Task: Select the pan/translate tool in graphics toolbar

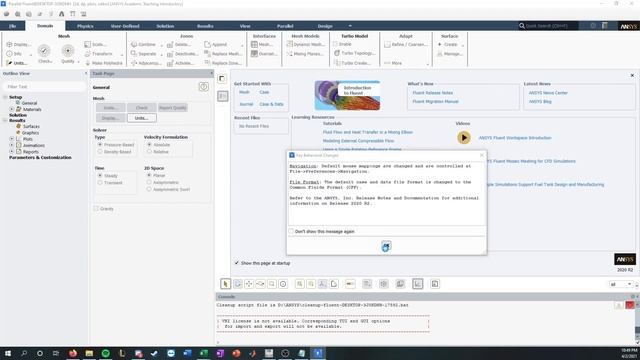Action: pyautogui.click(x=249, y=284)
